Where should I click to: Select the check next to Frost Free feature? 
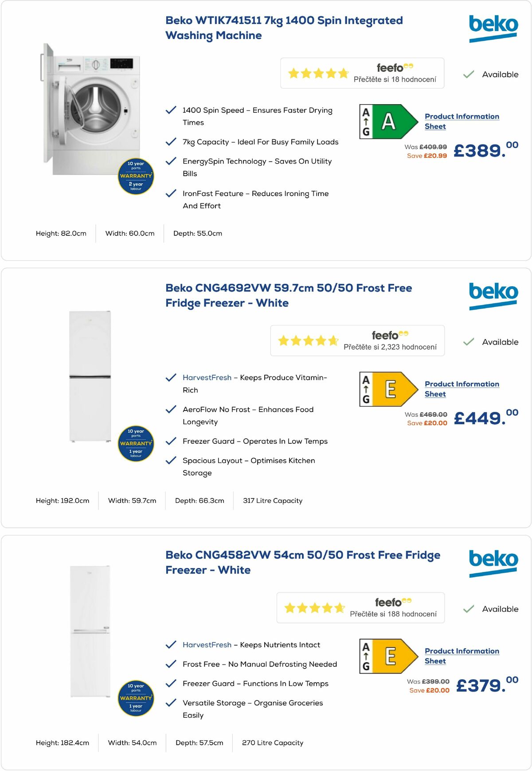[x=171, y=664]
